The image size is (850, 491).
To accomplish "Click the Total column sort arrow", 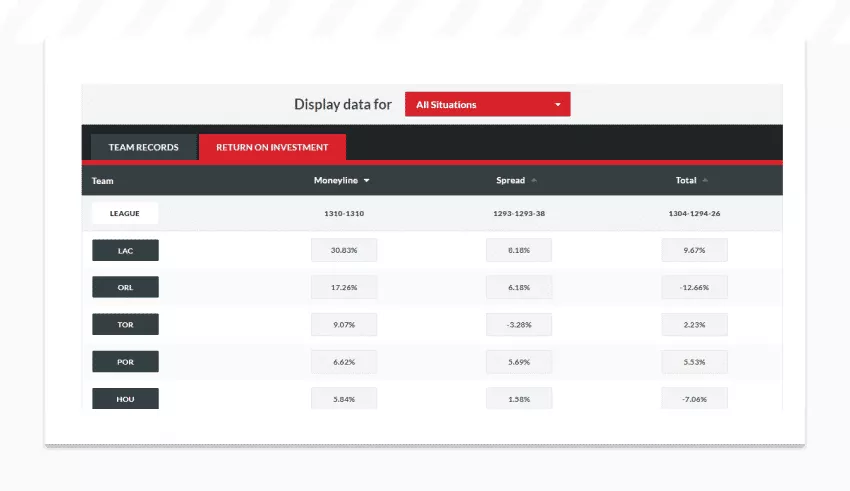I will click(x=705, y=181).
